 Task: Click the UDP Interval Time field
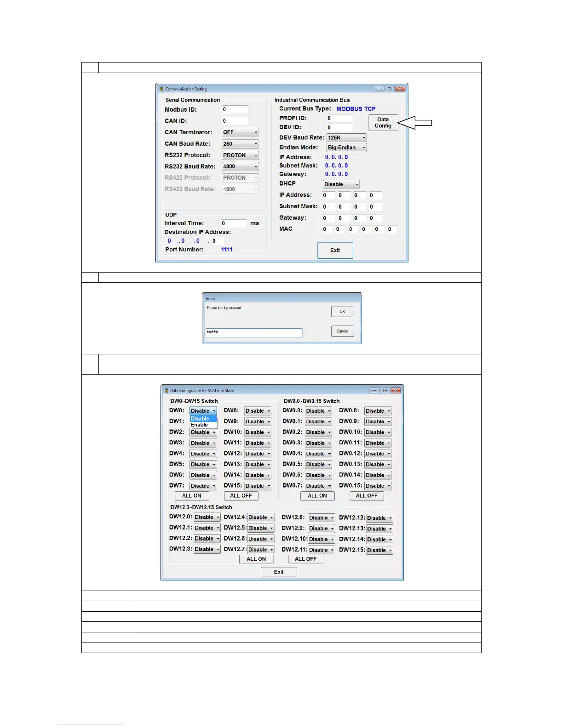pyautogui.click(x=234, y=223)
